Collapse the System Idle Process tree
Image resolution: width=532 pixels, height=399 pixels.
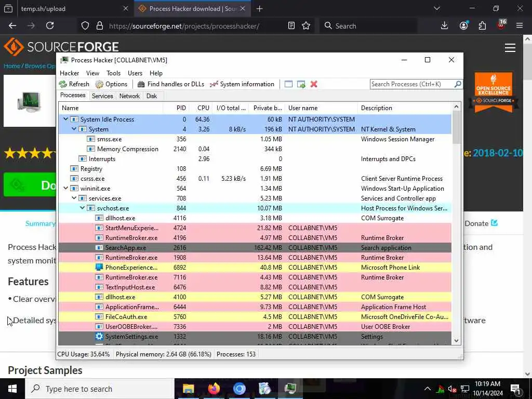coord(66,119)
